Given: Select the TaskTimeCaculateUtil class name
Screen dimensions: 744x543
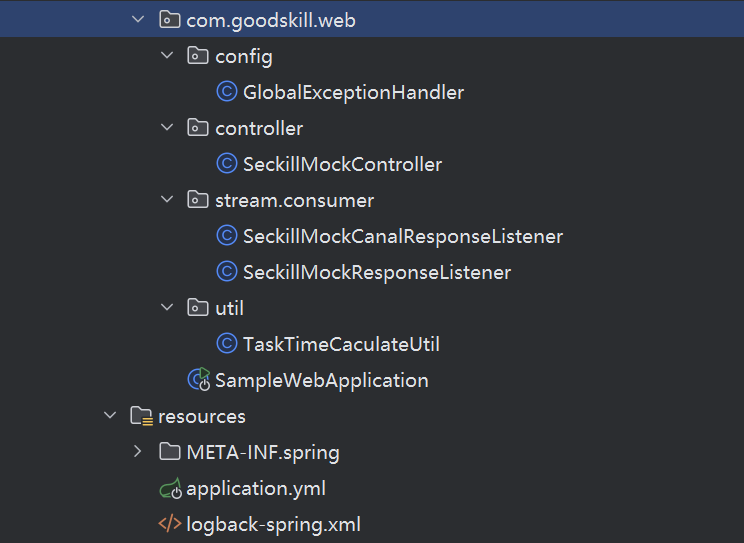Looking at the screenshot, I should (341, 345).
